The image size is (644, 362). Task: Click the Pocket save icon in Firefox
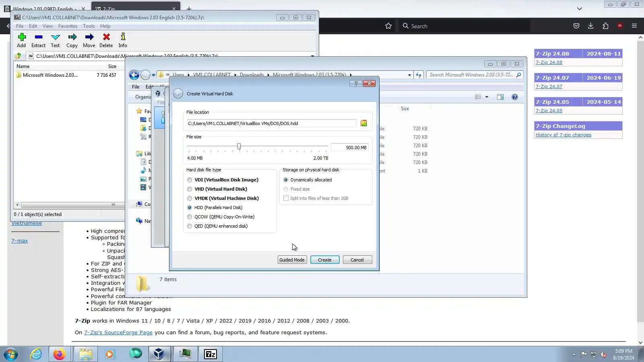click(x=576, y=26)
